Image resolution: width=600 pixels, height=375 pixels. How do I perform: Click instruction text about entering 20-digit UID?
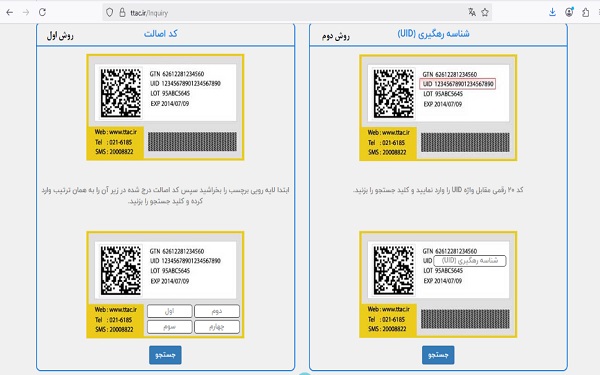pos(438,190)
